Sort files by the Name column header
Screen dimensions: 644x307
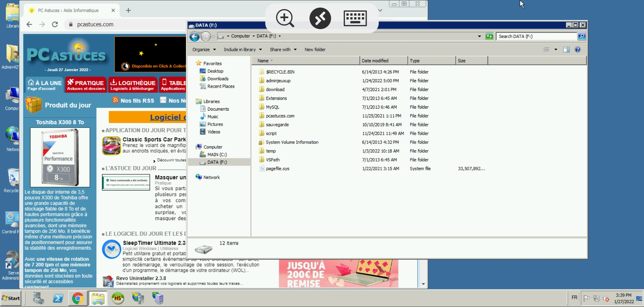(306, 61)
